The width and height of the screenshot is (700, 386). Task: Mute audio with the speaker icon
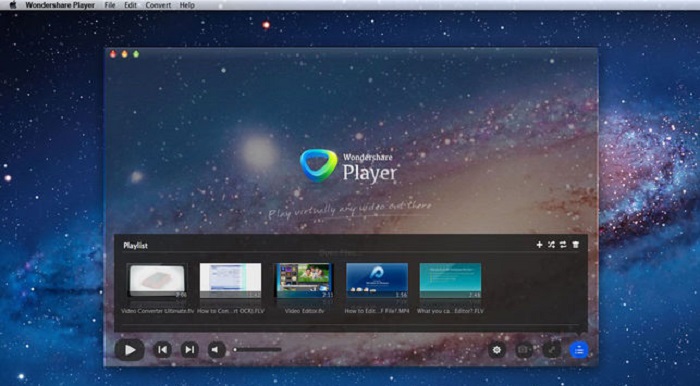tap(217, 350)
